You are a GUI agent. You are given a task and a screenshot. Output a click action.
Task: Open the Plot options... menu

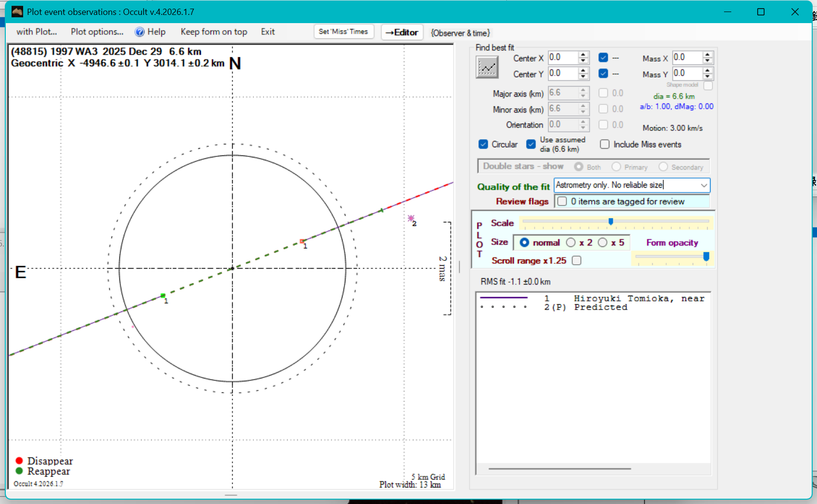point(97,32)
